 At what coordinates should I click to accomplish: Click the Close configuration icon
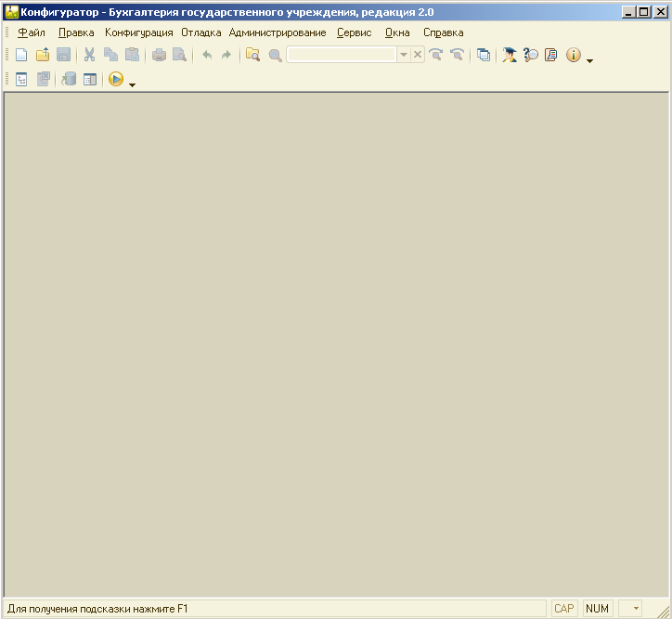[x=43, y=79]
